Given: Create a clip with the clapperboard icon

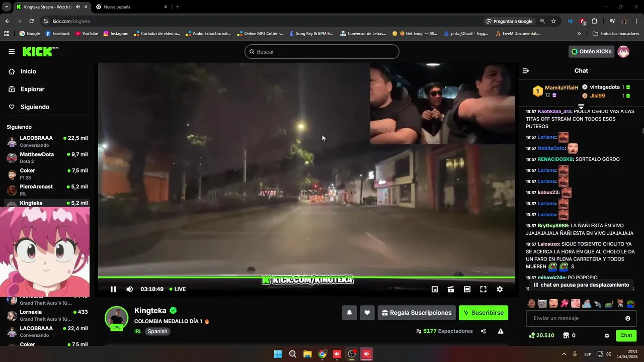Looking at the screenshot, I should 451,289.
